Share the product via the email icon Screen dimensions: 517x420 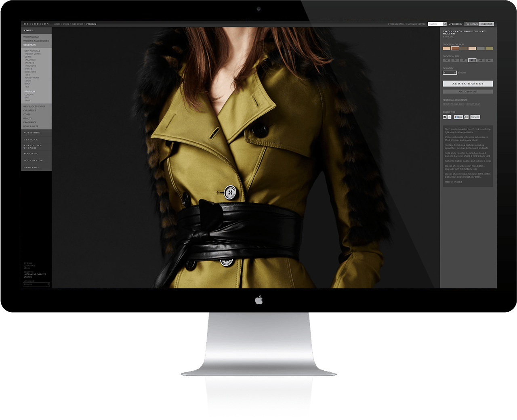coord(445,117)
